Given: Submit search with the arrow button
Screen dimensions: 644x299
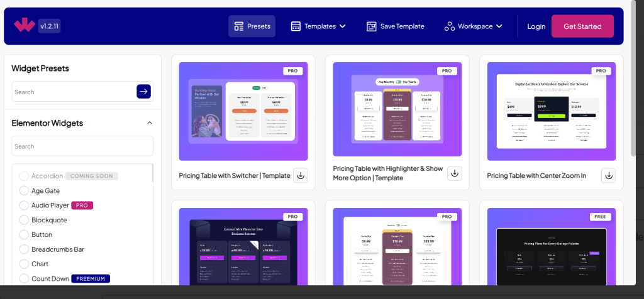Looking at the screenshot, I should [x=144, y=92].
